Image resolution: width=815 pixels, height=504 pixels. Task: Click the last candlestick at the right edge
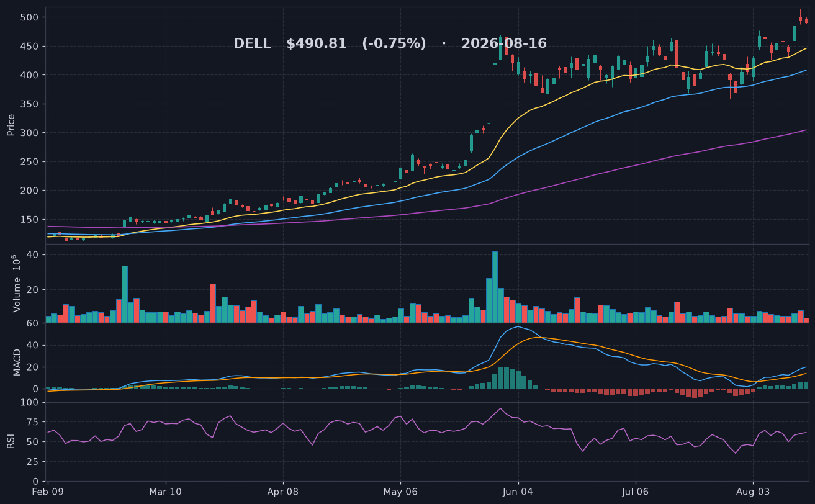click(x=806, y=20)
